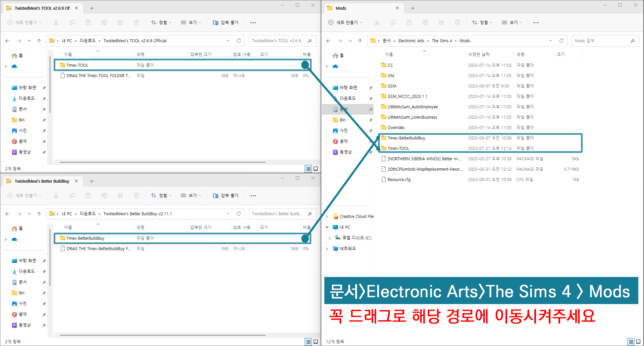Select the Mods window tab
The width and height of the screenshot is (644, 346).
coord(363,8)
